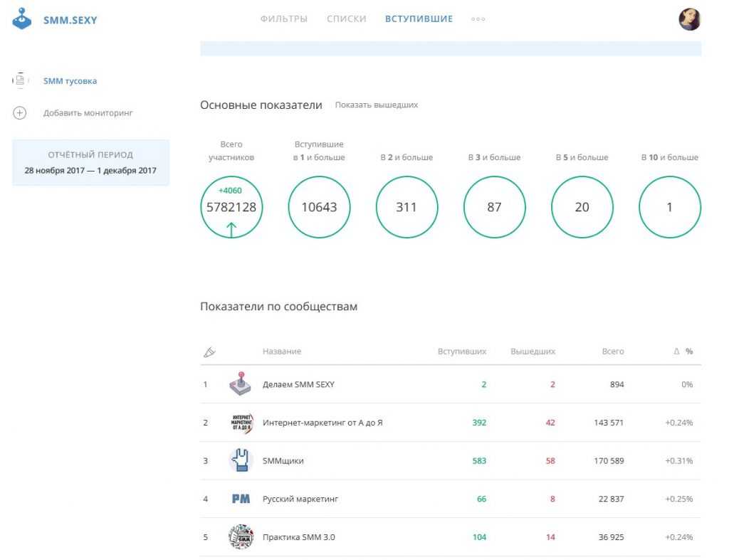
Task: Open the Вступившие tab
Action: tap(419, 19)
